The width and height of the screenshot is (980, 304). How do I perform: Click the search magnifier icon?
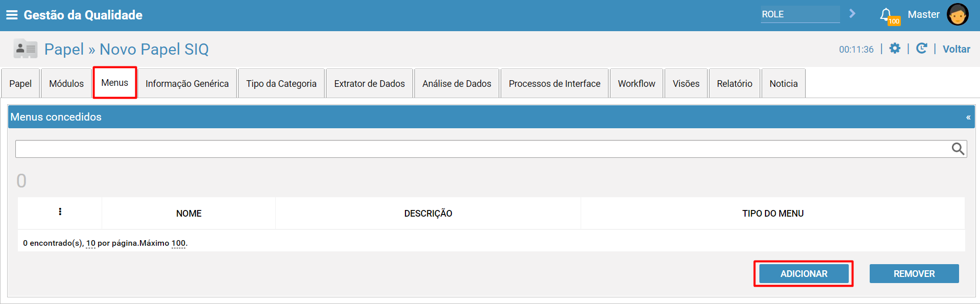click(x=958, y=149)
